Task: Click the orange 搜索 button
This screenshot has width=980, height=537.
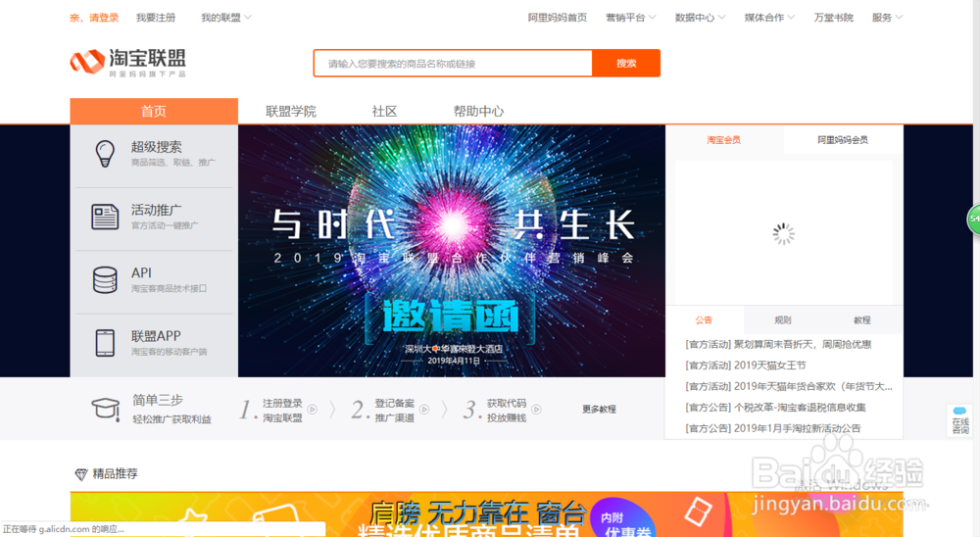Action: (x=626, y=63)
